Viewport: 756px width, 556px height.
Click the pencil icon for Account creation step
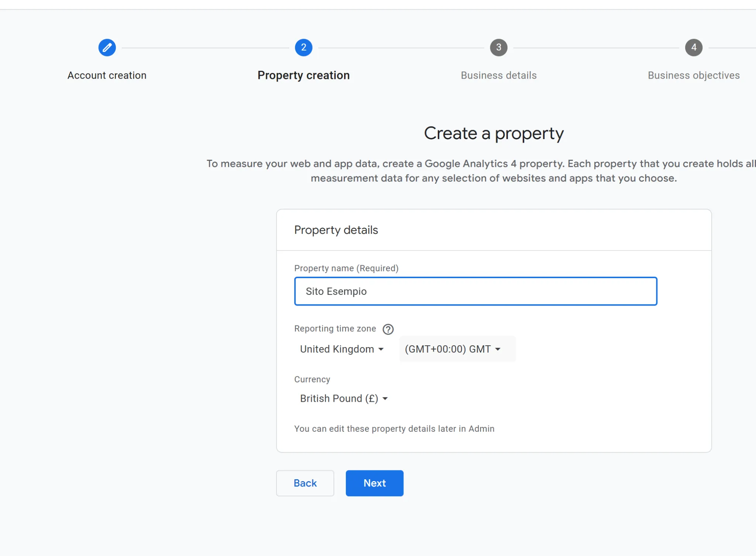click(107, 48)
